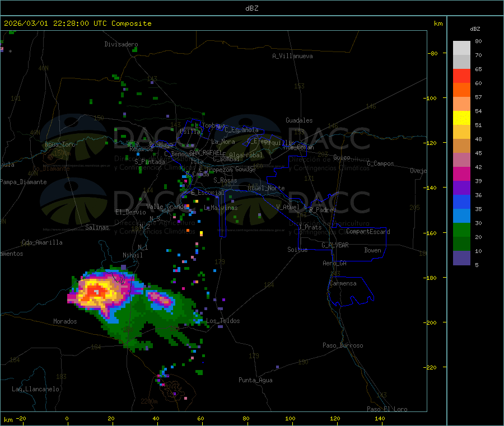Click the La_Nora label
The width and height of the screenshot is (504, 426).
223,142
